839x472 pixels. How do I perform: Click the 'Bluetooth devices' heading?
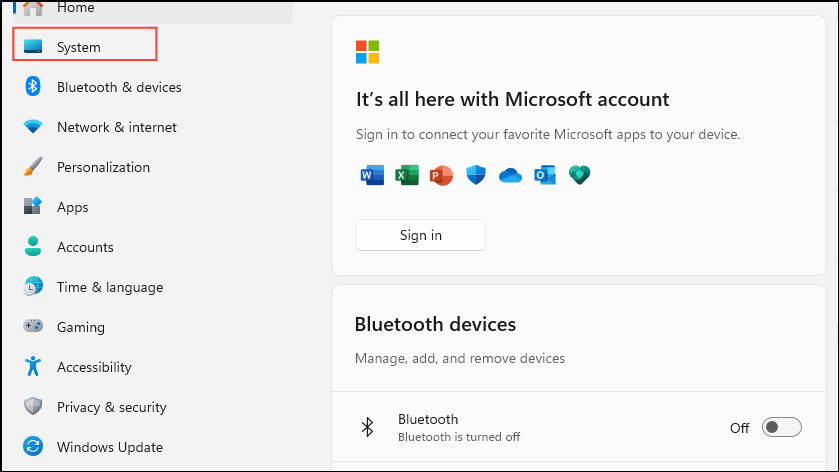(x=435, y=324)
